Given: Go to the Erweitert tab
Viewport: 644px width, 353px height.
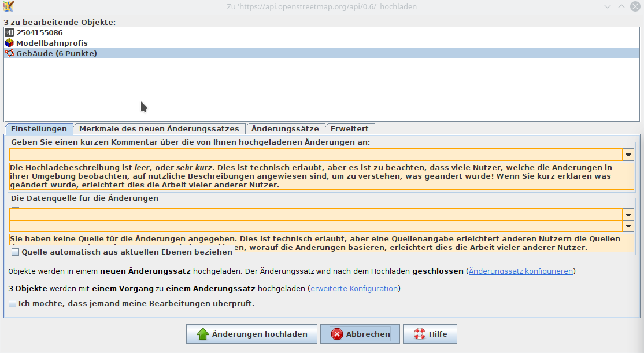Looking at the screenshot, I should tap(350, 128).
